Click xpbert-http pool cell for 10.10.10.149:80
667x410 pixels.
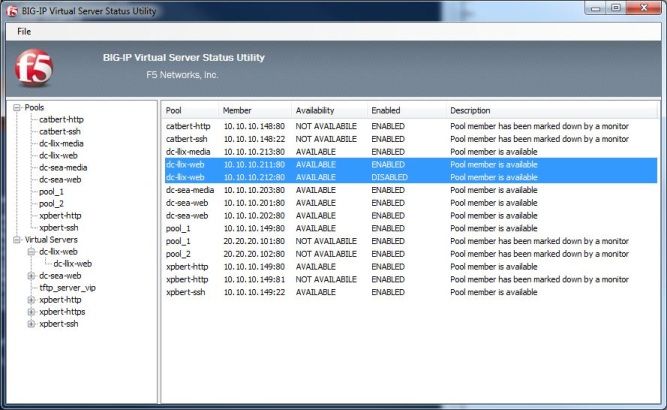coord(187,267)
